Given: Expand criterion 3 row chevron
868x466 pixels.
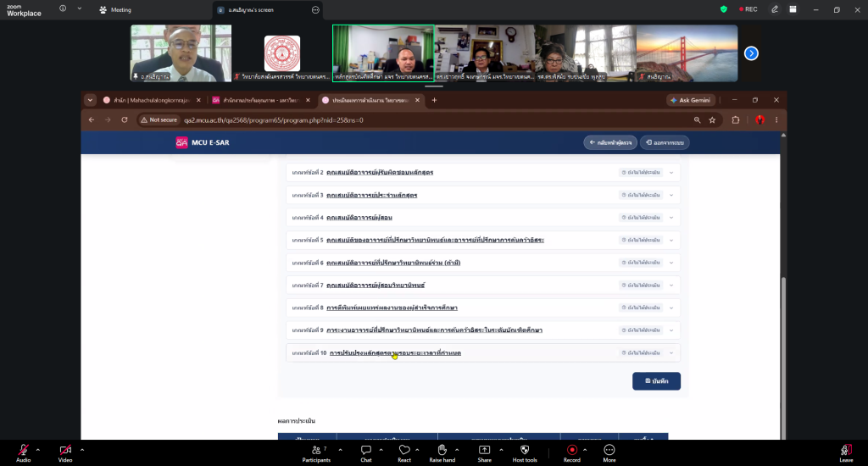Looking at the screenshot, I should [x=671, y=196].
